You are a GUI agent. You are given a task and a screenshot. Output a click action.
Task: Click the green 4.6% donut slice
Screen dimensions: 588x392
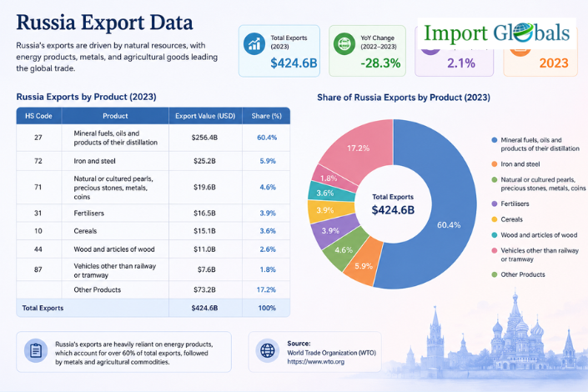pos(344,249)
